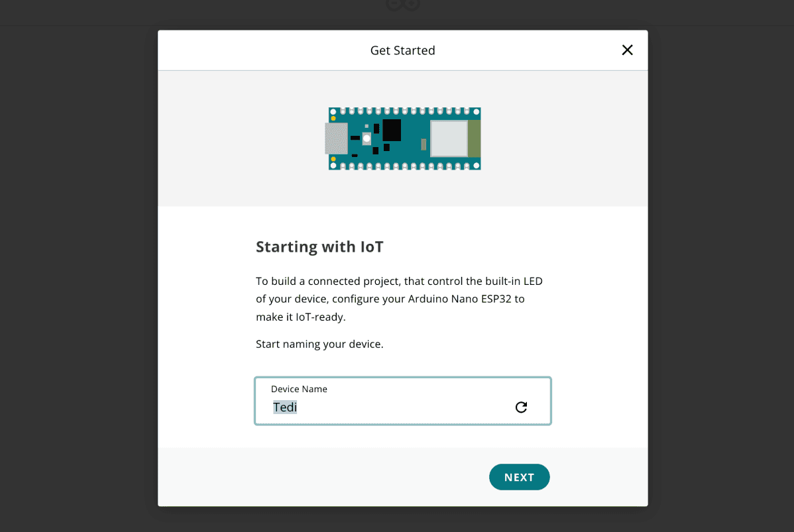Focus the Device Name input field
Image resolution: width=794 pixels, height=532 pixels.
tap(398, 407)
